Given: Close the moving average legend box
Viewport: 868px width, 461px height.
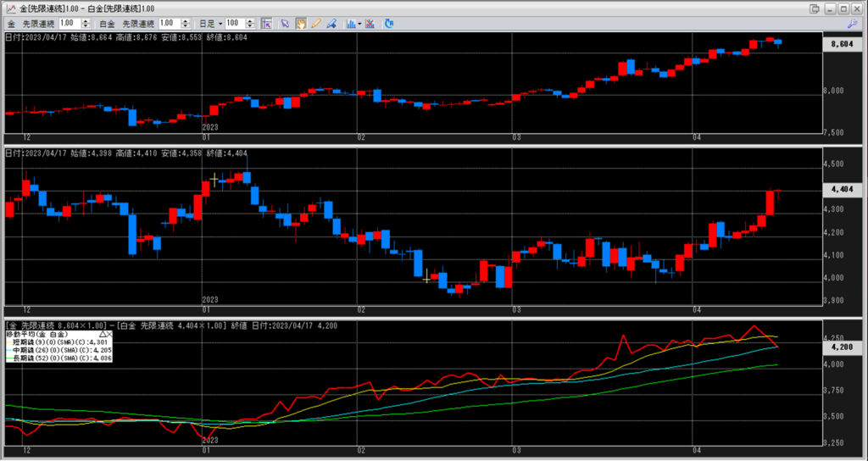Looking at the screenshot, I should coord(109,335).
